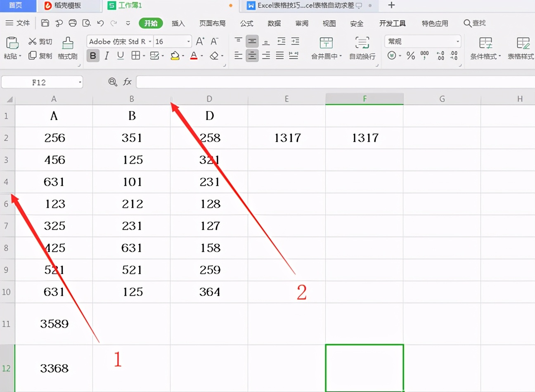Toggle italic formatting
This screenshot has width=535, height=392.
point(107,55)
